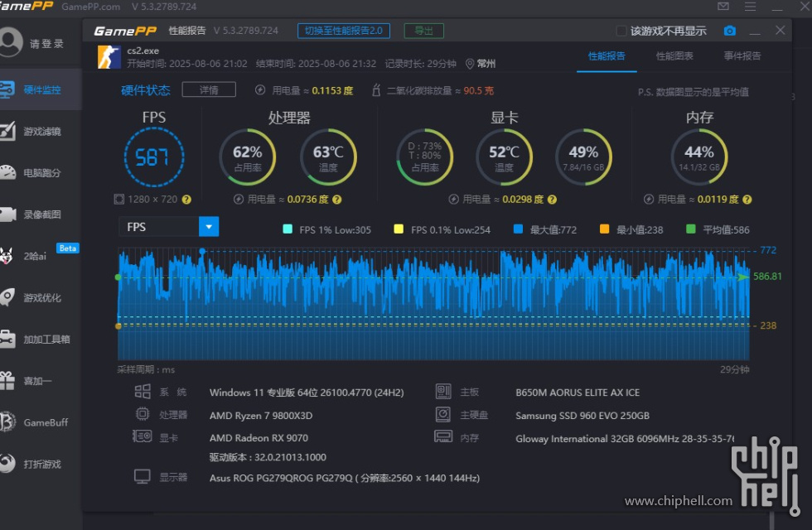Click the camera screenshot icon in report header

click(729, 31)
